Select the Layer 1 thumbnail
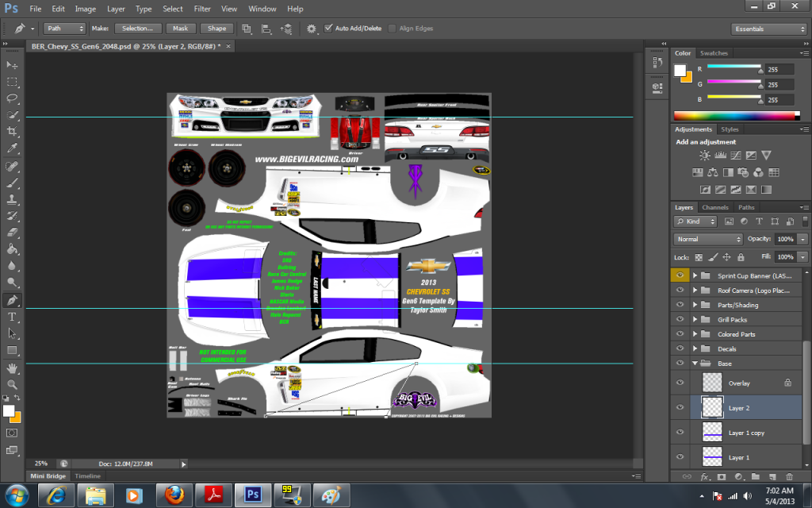The width and height of the screenshot is (812, 508). 712,456
